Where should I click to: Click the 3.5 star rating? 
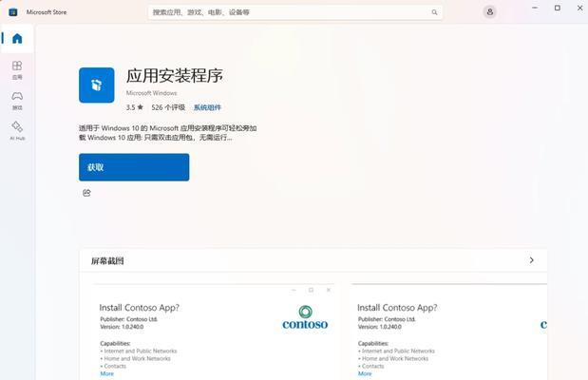coord(135,107)
